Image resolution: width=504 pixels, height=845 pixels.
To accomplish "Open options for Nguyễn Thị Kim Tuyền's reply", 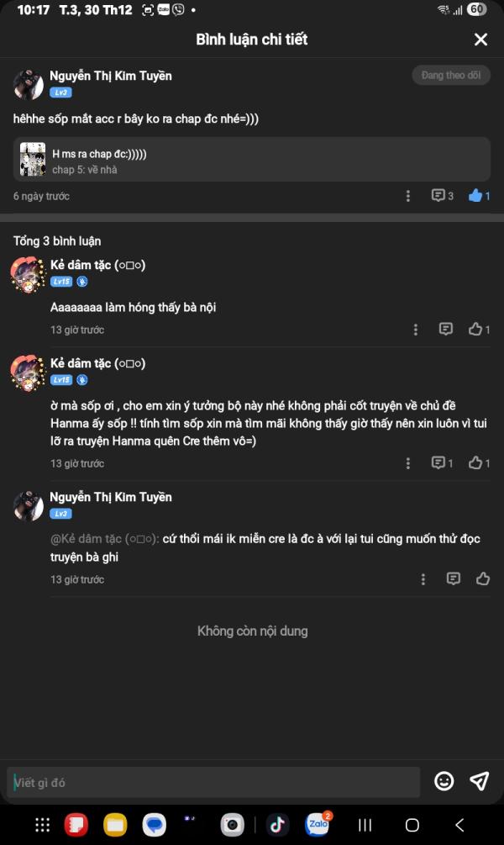I will [x=423, y=579].
